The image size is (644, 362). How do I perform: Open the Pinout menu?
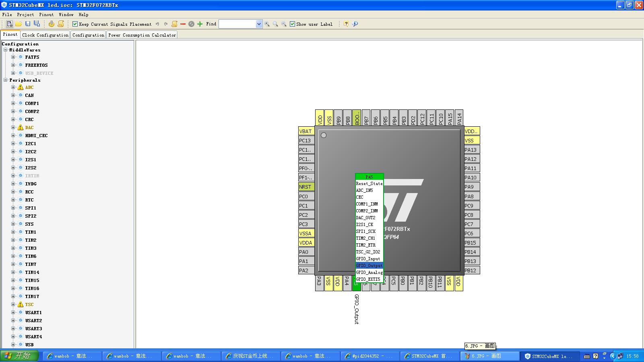[46, 14]
